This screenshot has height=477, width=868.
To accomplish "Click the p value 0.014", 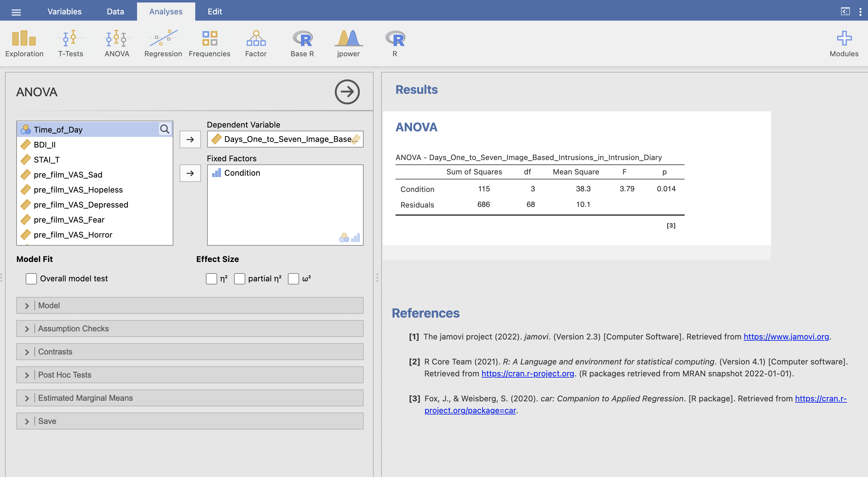I will click(666, 189).
